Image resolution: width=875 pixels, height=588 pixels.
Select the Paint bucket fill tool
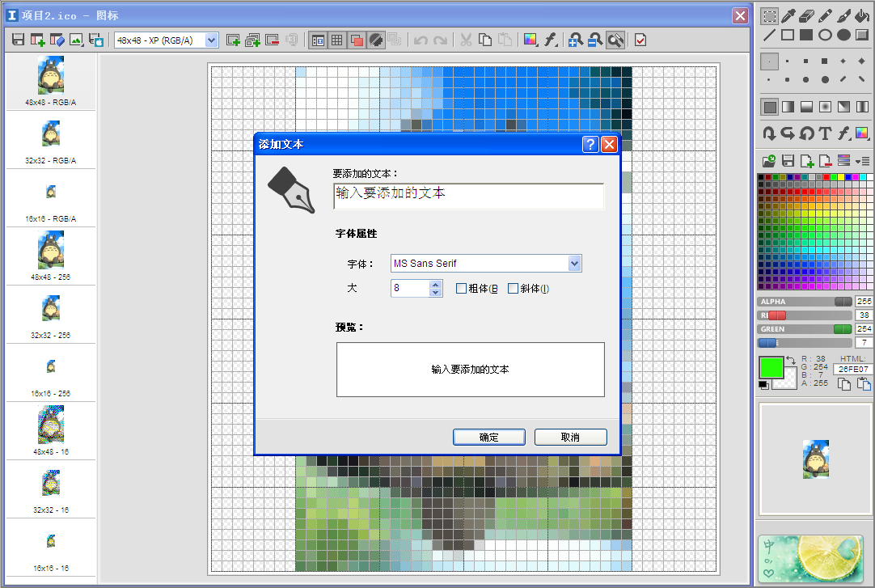pyautogui.click(x=862, y=15)
